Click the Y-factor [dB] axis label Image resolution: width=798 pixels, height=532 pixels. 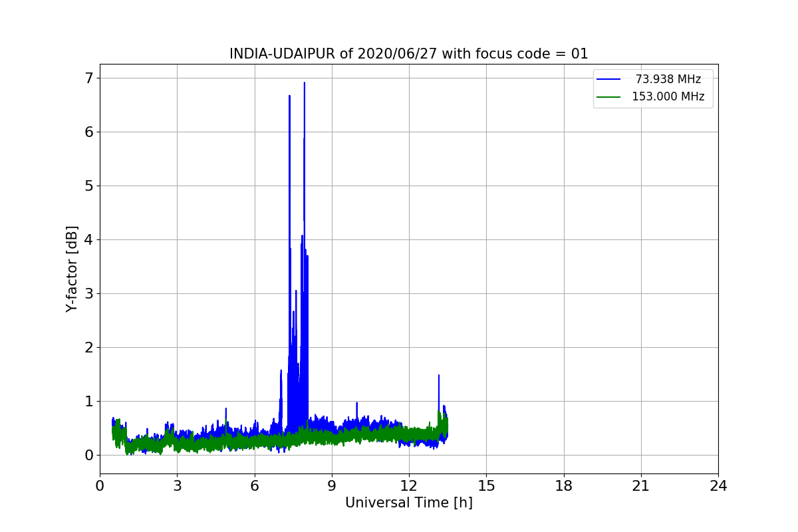tap(72, 269)
